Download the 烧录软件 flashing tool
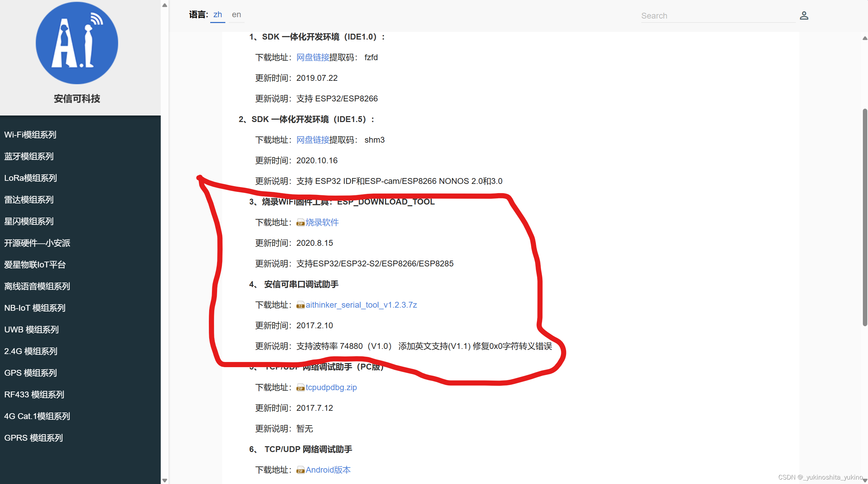This screenshot has width=868, height=484. point(322,222)
